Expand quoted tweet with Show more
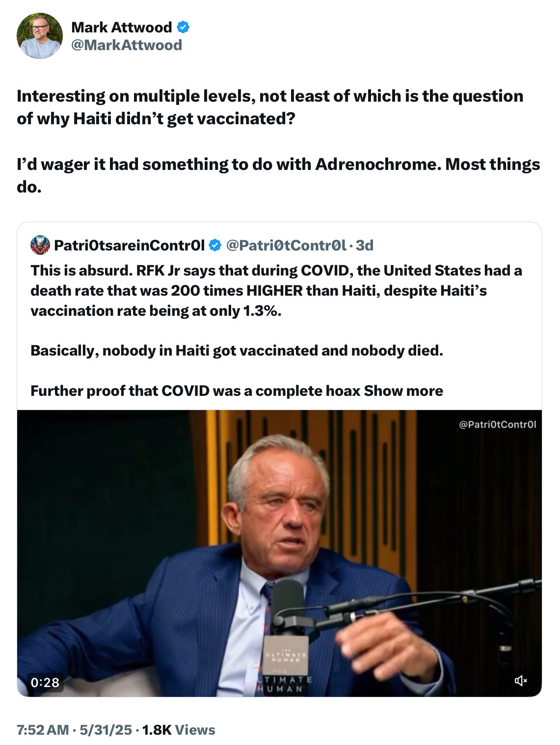This screenshot has height=745, width=560. point(403,391)
